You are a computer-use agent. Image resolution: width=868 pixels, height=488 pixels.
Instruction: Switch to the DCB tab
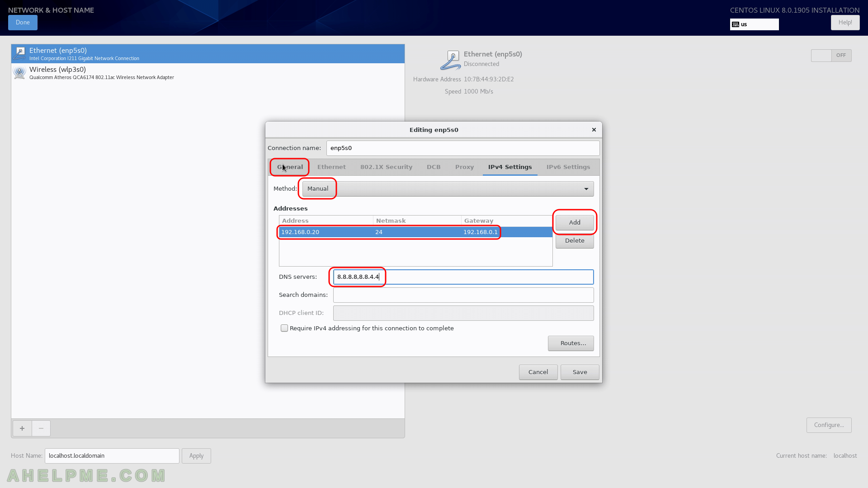tap(434, 167)
